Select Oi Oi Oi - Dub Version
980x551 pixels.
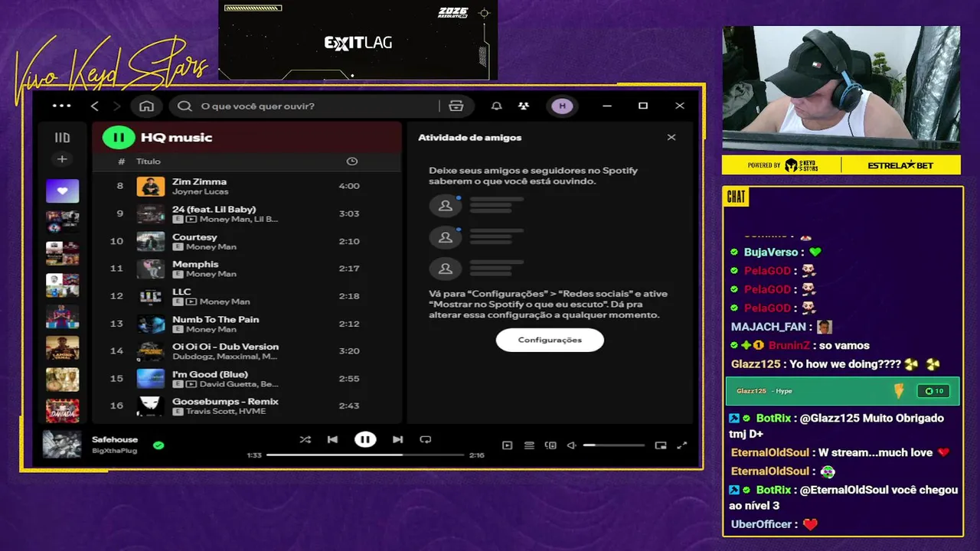point(247,351)
